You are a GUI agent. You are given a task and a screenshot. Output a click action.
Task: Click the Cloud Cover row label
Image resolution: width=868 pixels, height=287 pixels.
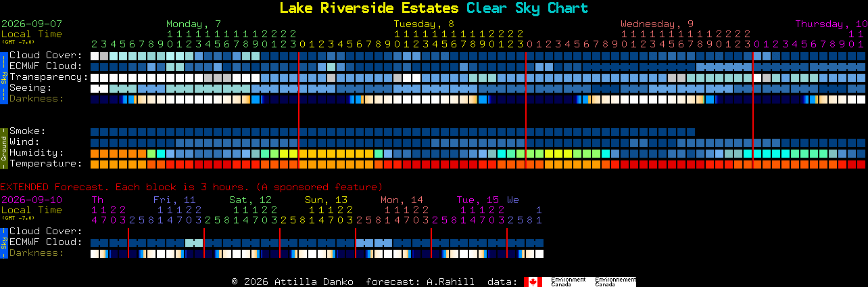[x=46, y=56]
